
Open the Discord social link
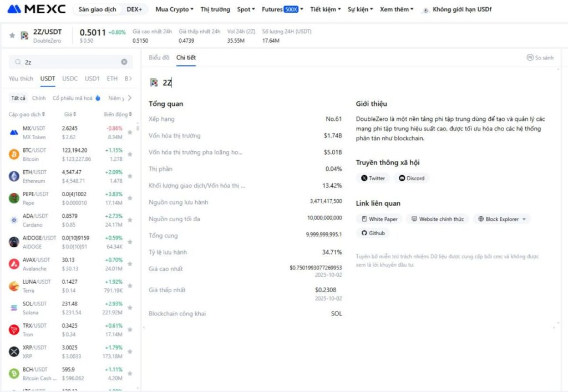point(412,179)
